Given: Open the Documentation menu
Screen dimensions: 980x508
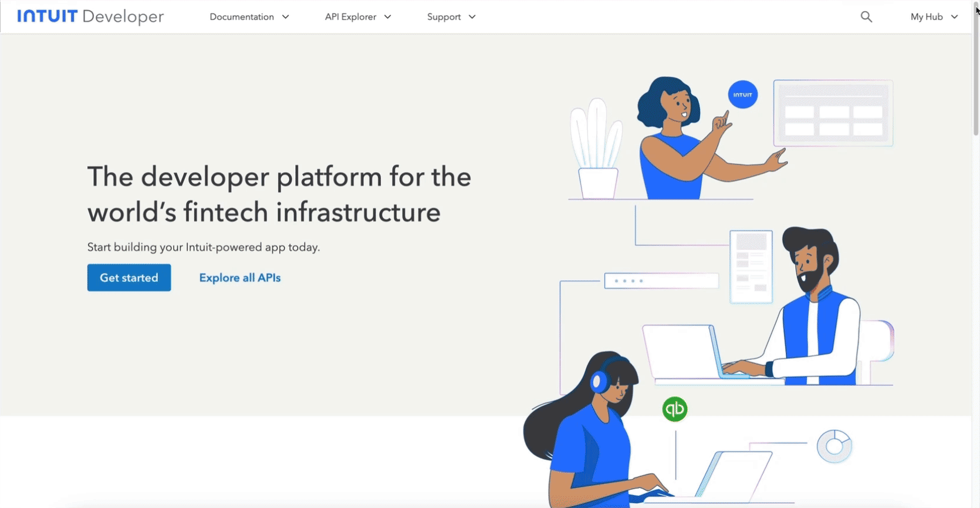Looking at the screenshot, I should coord(242,17).
